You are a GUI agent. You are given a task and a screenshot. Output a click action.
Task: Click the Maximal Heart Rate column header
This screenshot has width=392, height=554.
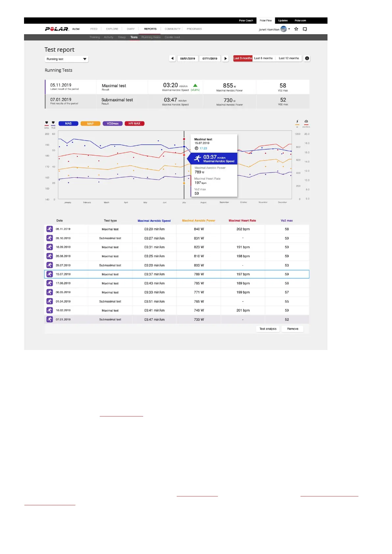tap(242, 221)
